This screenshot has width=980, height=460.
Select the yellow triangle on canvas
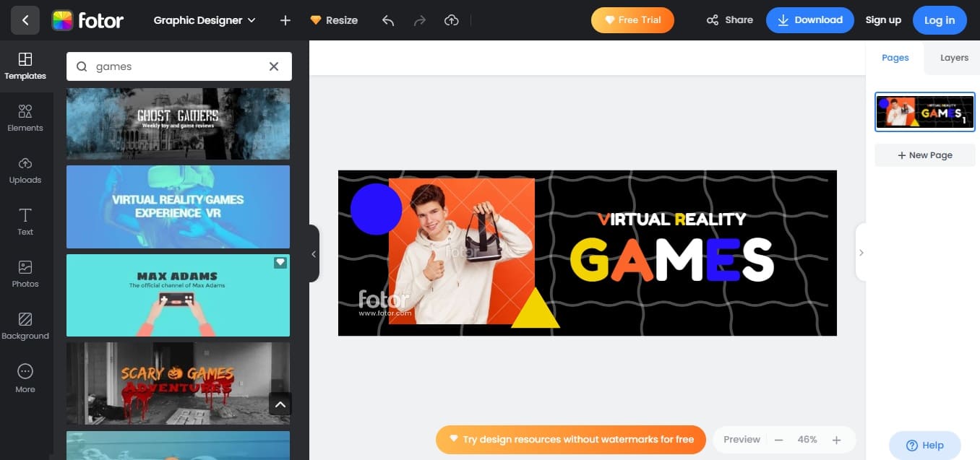[x=536, y=308]
